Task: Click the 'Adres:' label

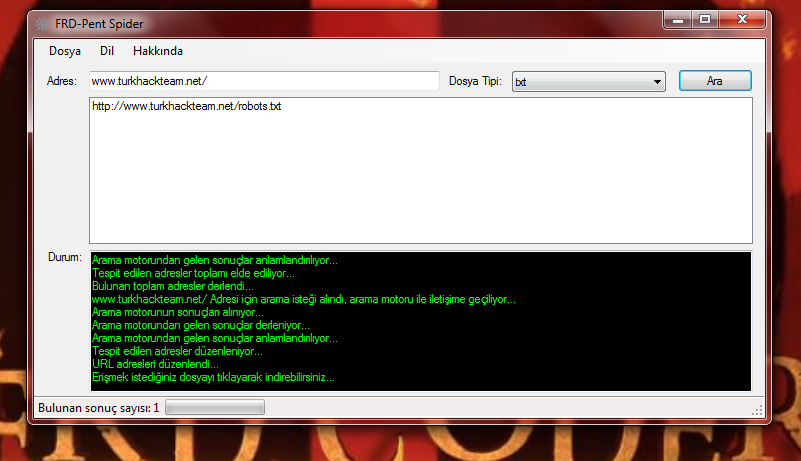Action: pyautogui.click(x=62, y=81)
